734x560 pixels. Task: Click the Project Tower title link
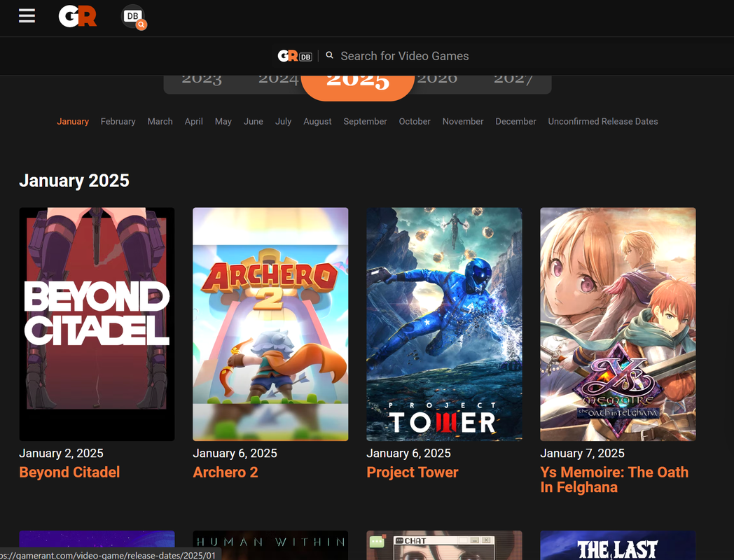point(413,472)
